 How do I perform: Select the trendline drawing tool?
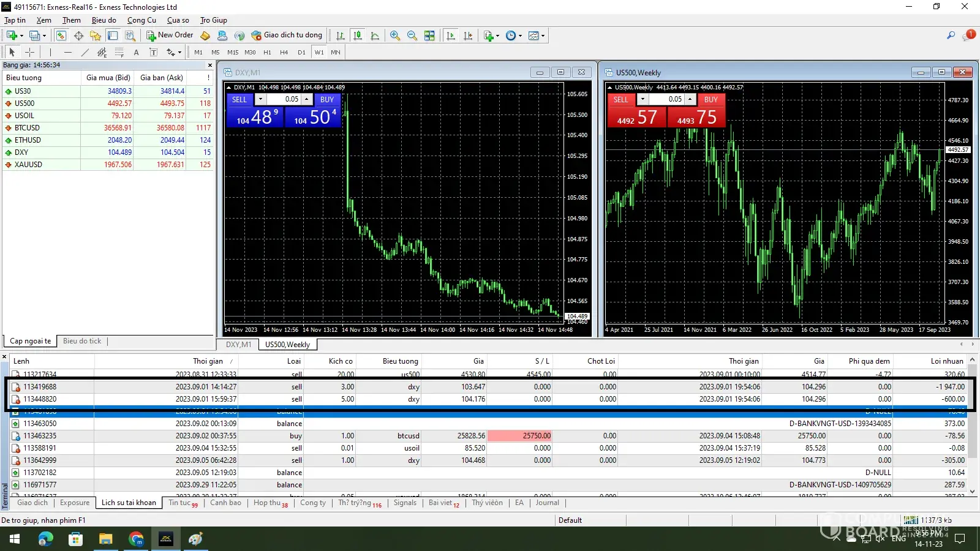tap(85, 53)
